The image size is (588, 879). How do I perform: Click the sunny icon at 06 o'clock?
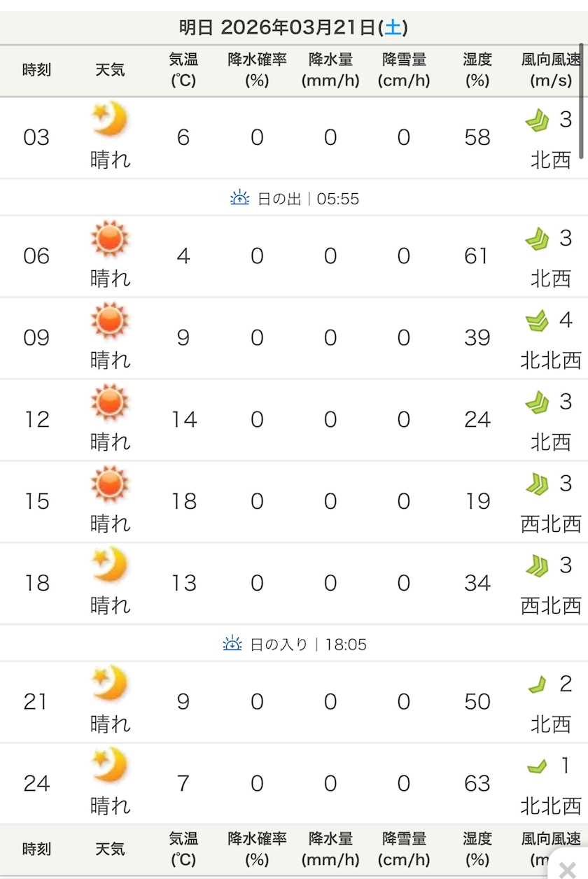coord(110,238)
